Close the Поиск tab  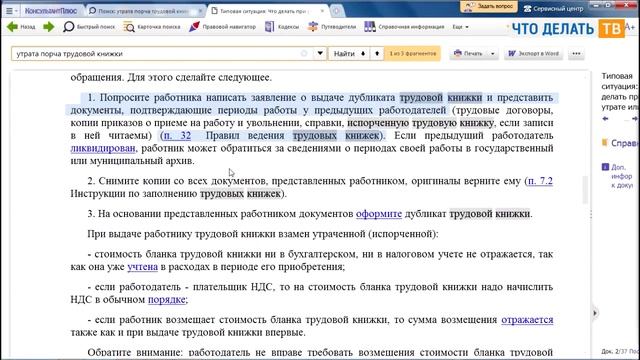(x=201, y=11)
